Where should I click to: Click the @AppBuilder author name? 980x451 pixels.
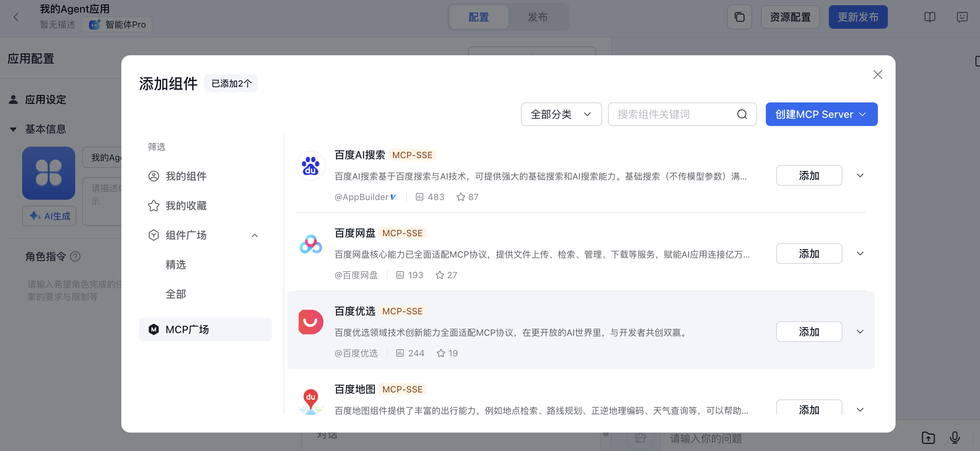[361, 197]
